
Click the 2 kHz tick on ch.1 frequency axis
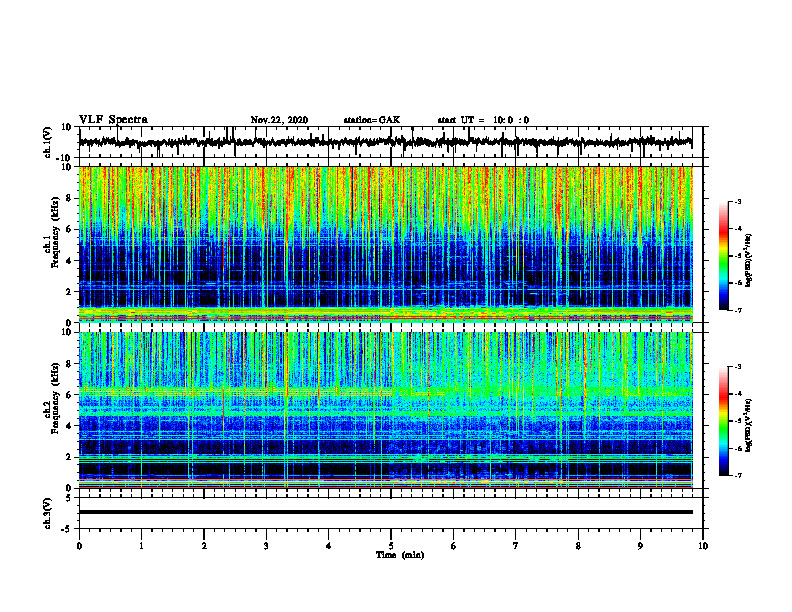click(69, 292)
